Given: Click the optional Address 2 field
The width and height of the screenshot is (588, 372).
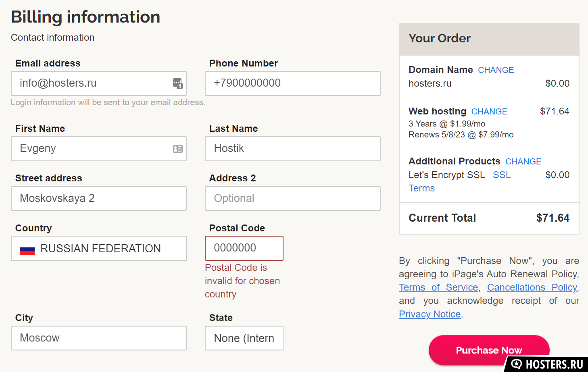Looking at the screenshot, I should pos(293,198).
